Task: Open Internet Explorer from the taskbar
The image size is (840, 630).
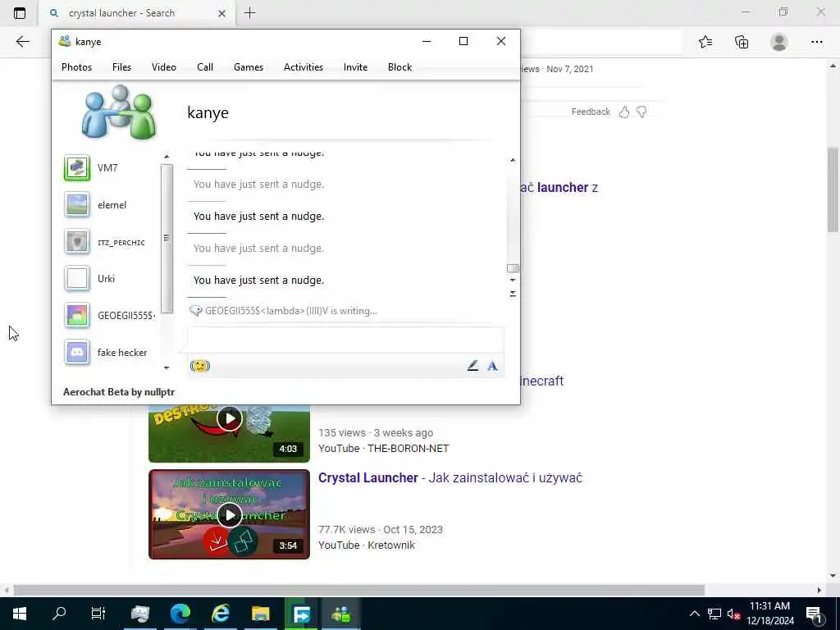Action: point(220,614)
